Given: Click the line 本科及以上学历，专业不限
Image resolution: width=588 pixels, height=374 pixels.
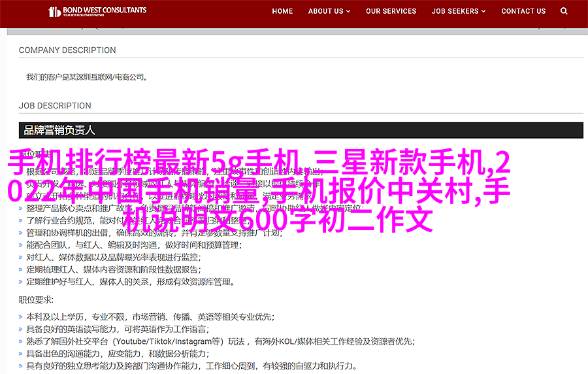Looking at the screenshot, I should [x=150, y=317].
